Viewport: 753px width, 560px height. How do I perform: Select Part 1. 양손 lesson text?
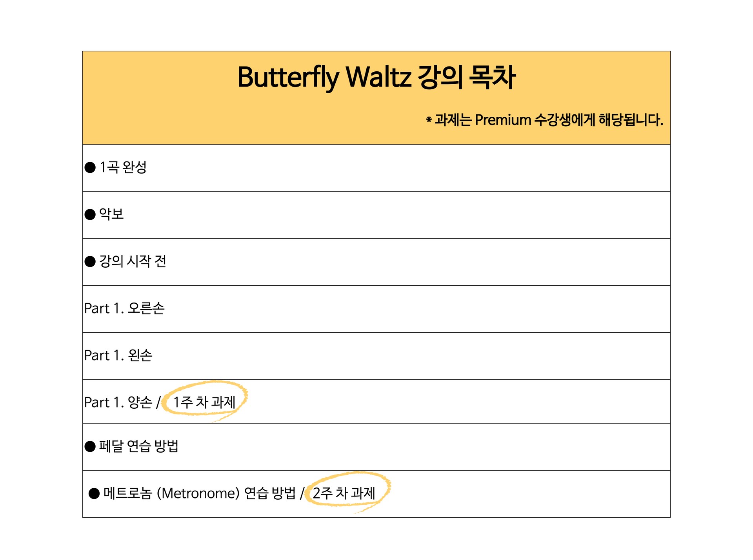118,402
